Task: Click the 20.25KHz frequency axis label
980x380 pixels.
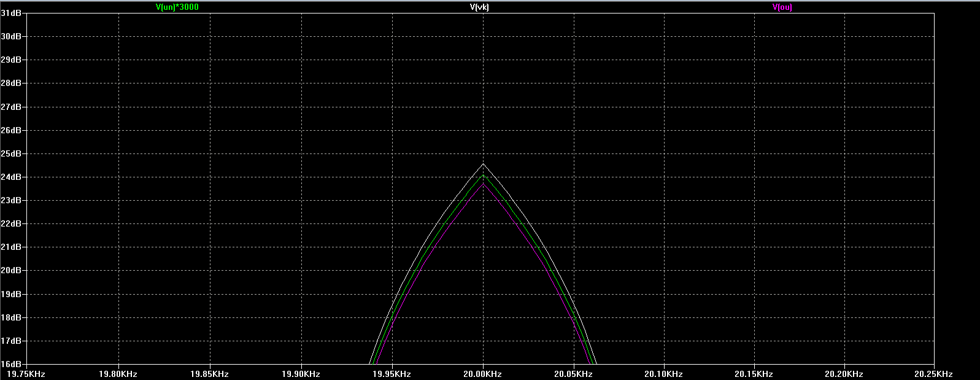Action: pos(934,374)
